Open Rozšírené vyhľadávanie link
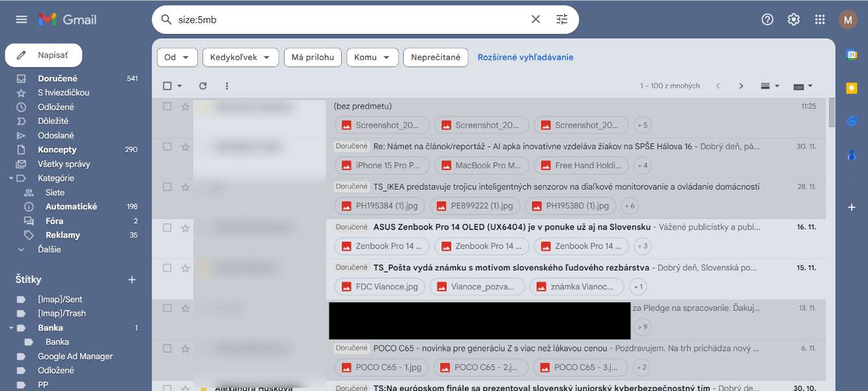 [x=525, y=57]
